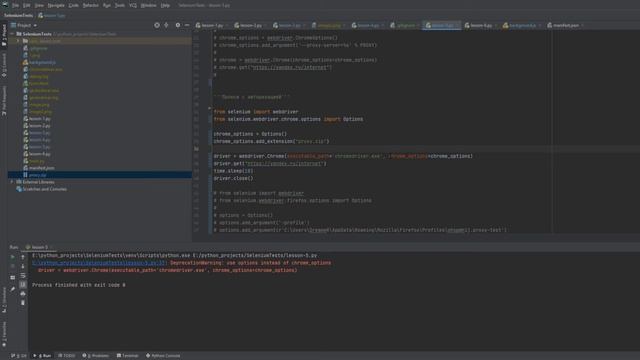Open the Pull Requests vertical sidebar tab
This screenshot has width=640, height=360.
point(4,100)
